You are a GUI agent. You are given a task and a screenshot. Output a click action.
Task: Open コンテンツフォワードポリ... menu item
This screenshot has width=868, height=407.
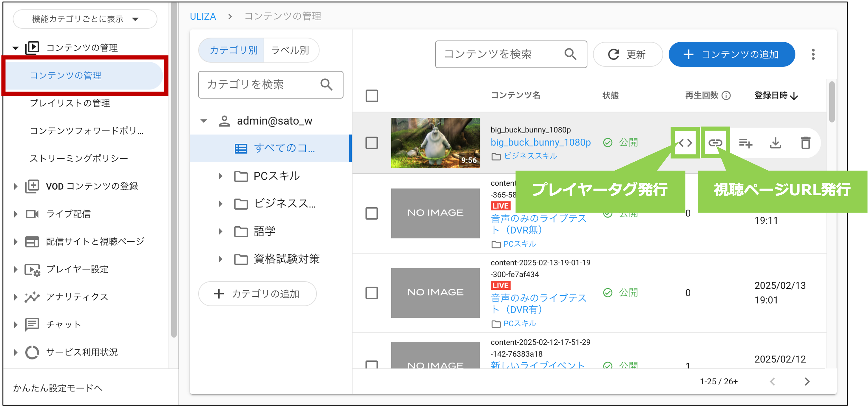coord(86,131)
